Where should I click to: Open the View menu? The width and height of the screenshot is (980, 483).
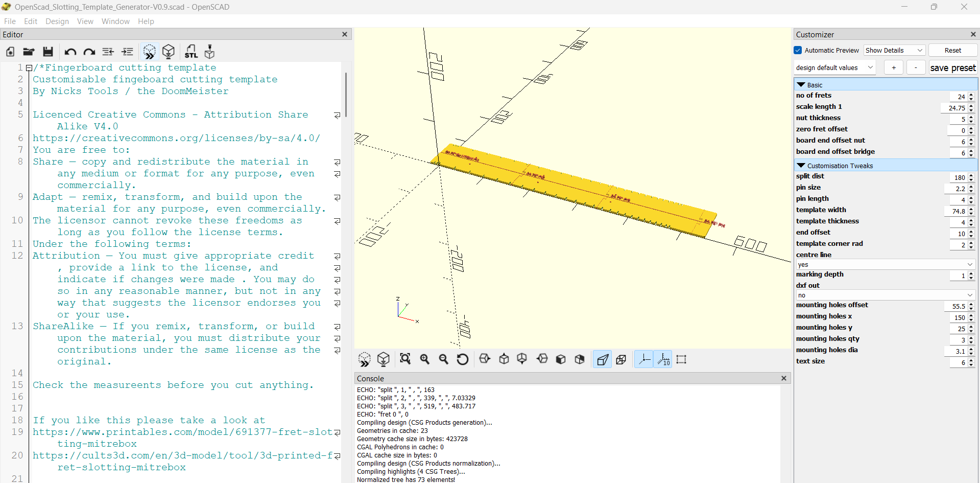tap(85, 21)
